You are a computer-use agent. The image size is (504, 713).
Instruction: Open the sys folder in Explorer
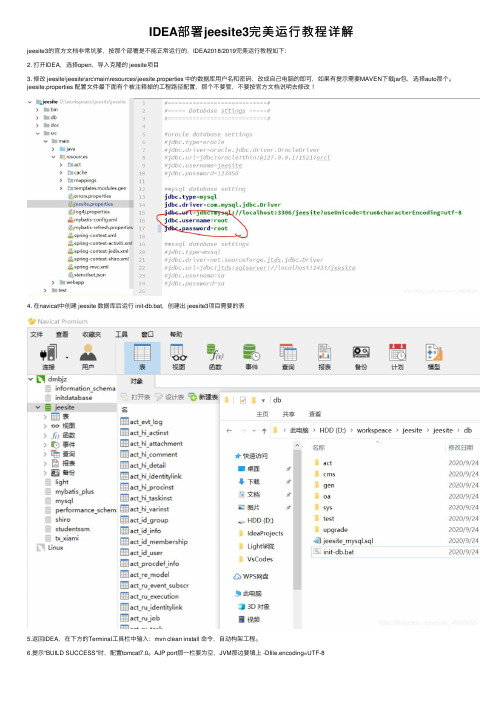point(323,507)
